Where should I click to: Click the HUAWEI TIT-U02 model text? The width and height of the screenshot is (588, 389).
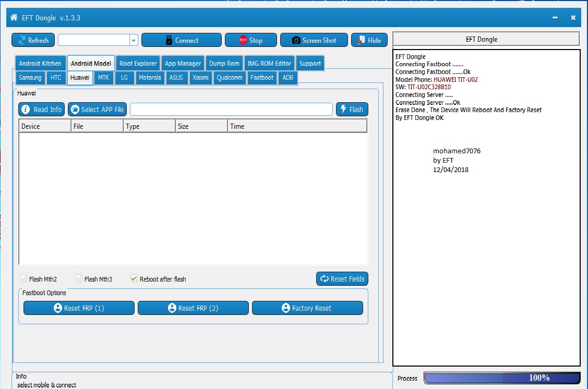click(x=455, y=79)
